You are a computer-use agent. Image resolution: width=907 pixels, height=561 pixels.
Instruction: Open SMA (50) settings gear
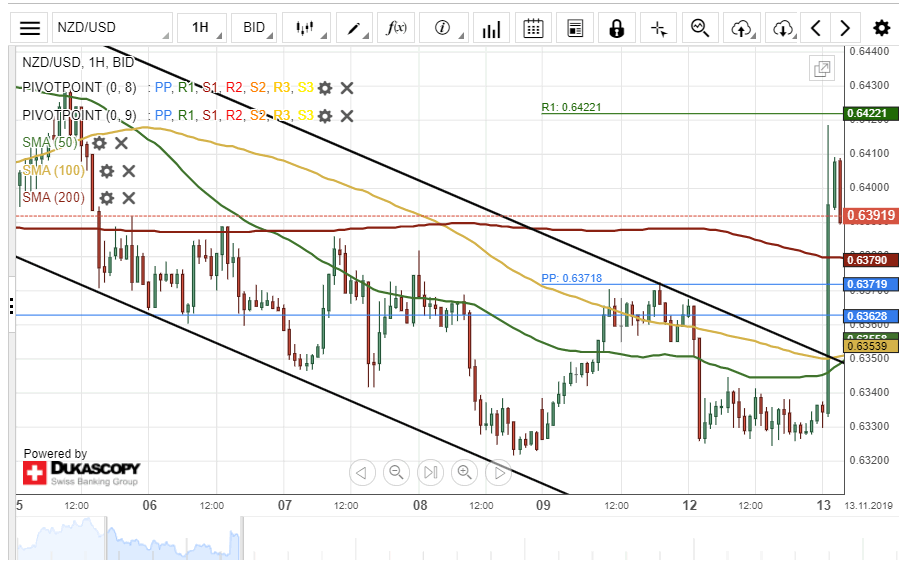point(99,143)
